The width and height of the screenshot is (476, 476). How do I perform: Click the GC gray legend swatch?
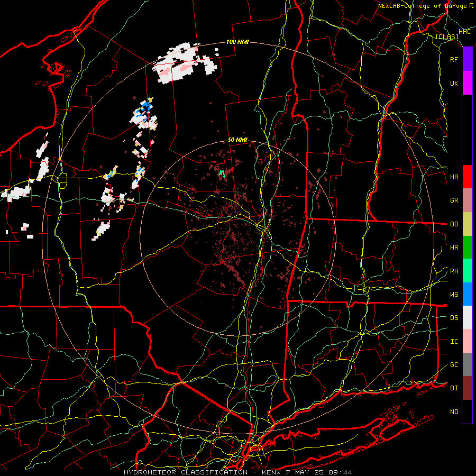coord(467,364)
